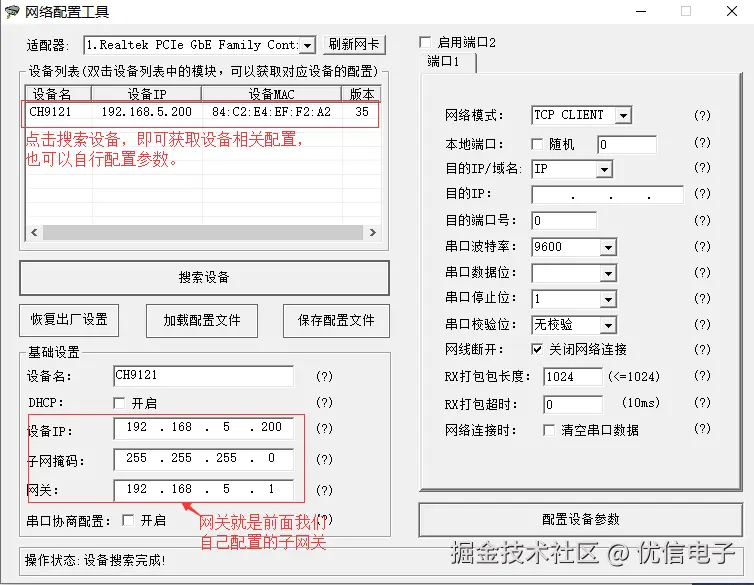
Task: Click the 刷新网卡 button
Action: click(354, 45)
